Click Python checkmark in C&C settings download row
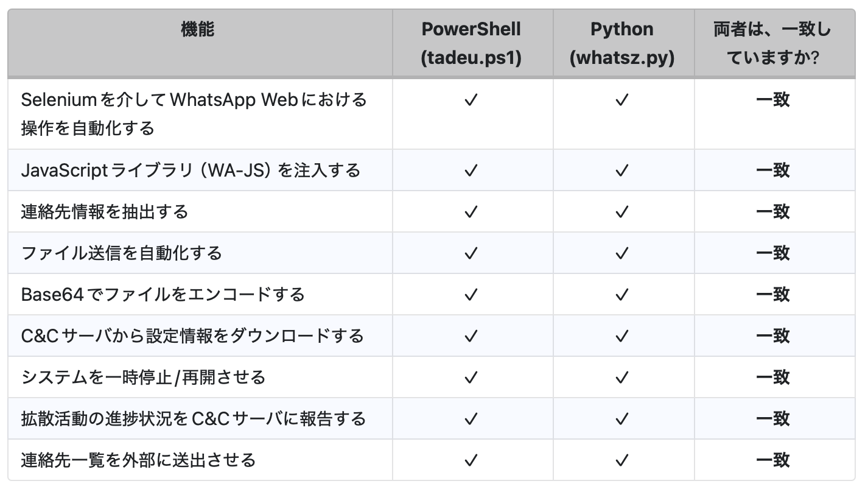Screen dimensions: 868x492 pyautogui.click(x=621, y=336)
